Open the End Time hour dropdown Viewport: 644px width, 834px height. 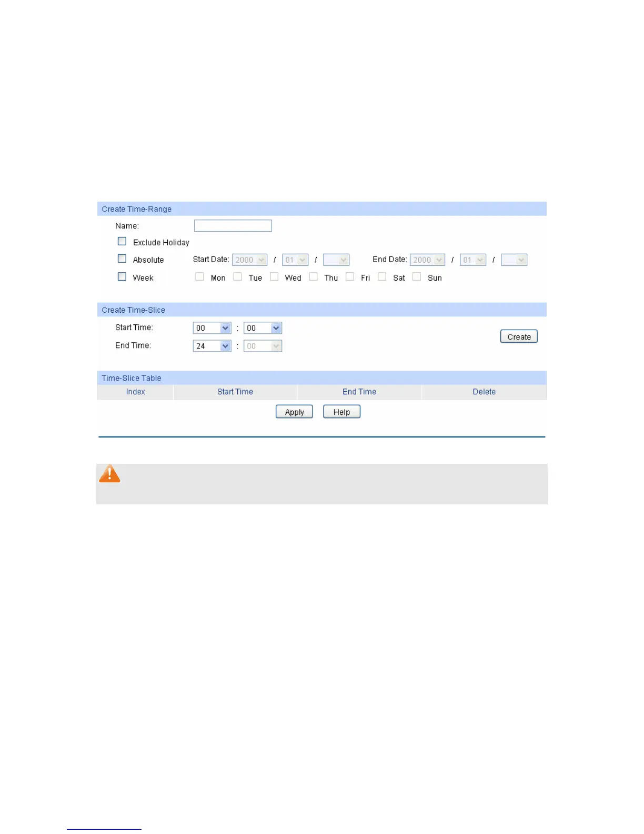pos(212,346)
